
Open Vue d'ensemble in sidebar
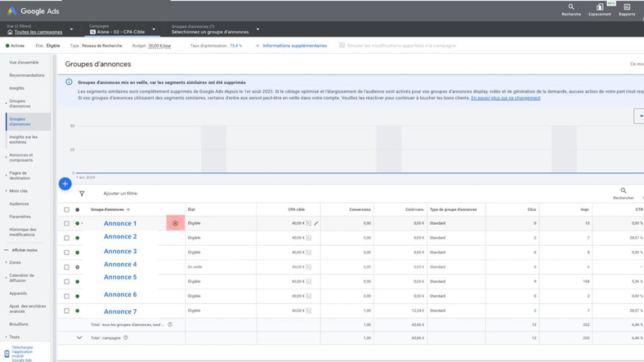[24, 62]
